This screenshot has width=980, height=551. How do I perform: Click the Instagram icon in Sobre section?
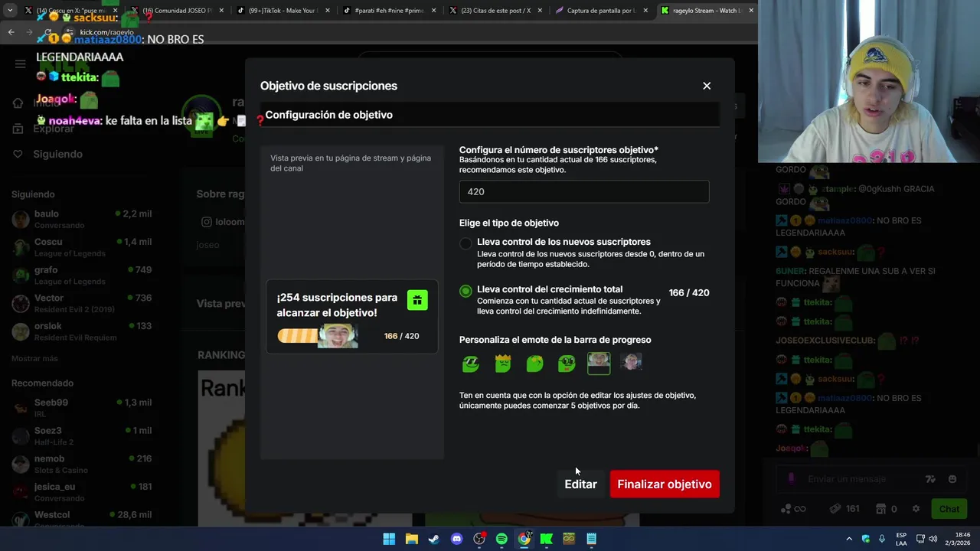coord(206,222)
